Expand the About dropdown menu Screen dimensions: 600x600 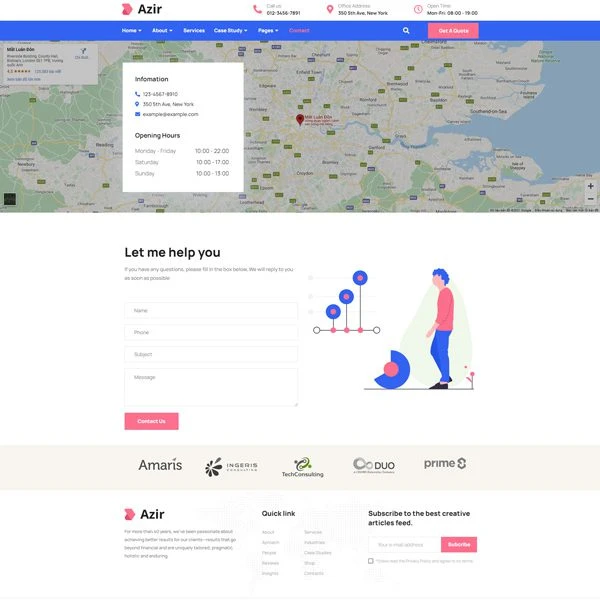click(x=162, y=31)
